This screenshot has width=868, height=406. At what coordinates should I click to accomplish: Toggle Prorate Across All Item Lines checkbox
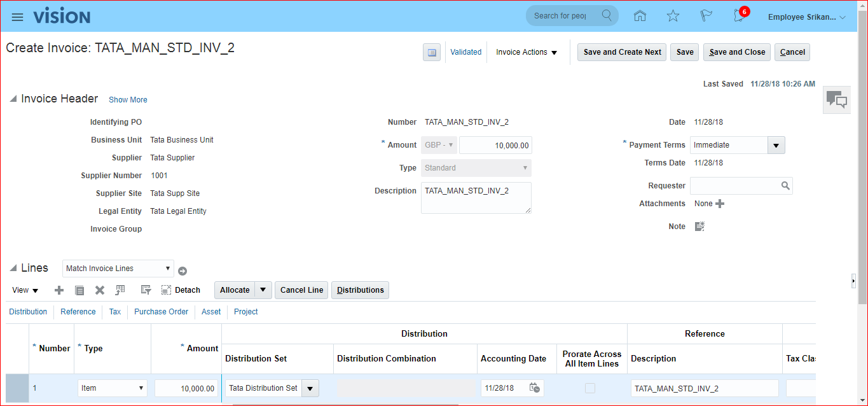(591, 388)
